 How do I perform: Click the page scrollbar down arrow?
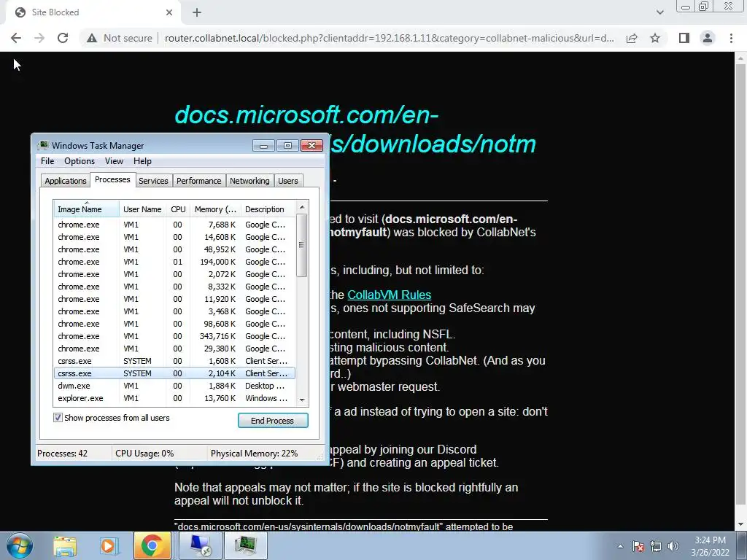(740, 524)
